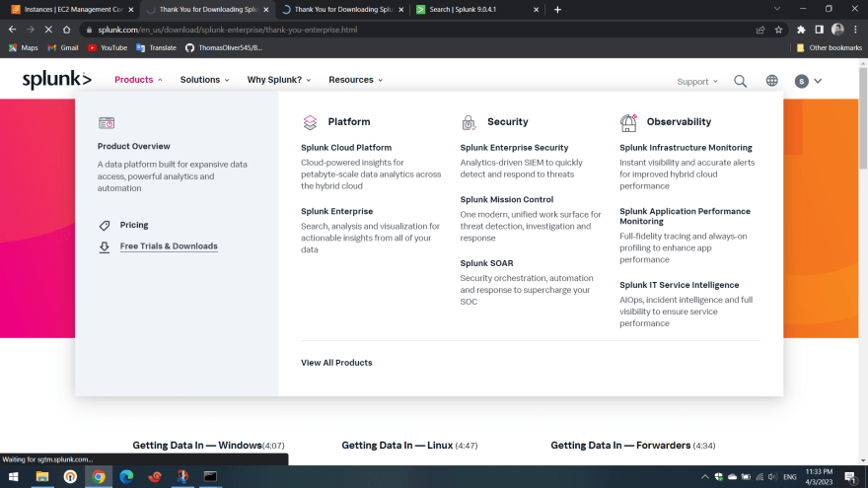Toggle Chrome side panel
868x488 pixels.
click(820, 30)
